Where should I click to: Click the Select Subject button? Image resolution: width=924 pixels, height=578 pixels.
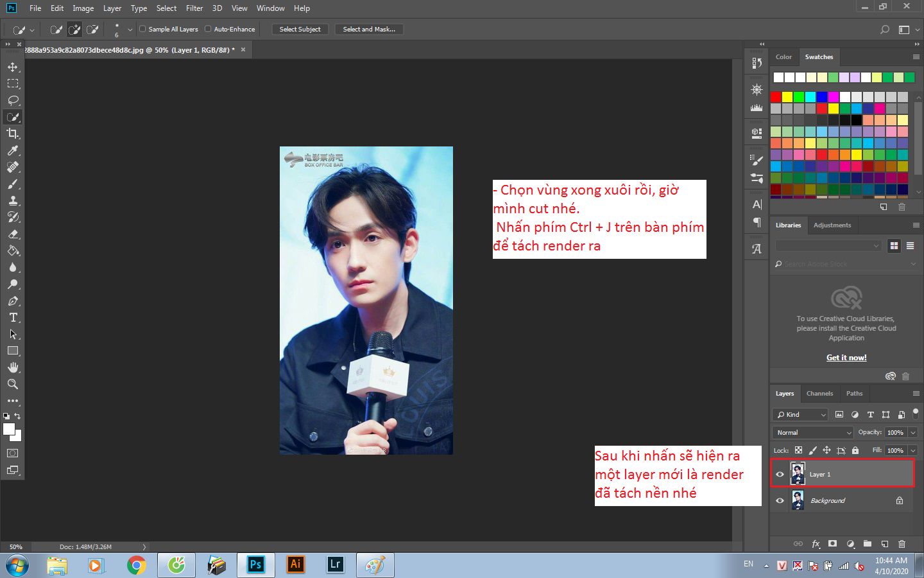[x=300, y=30]
